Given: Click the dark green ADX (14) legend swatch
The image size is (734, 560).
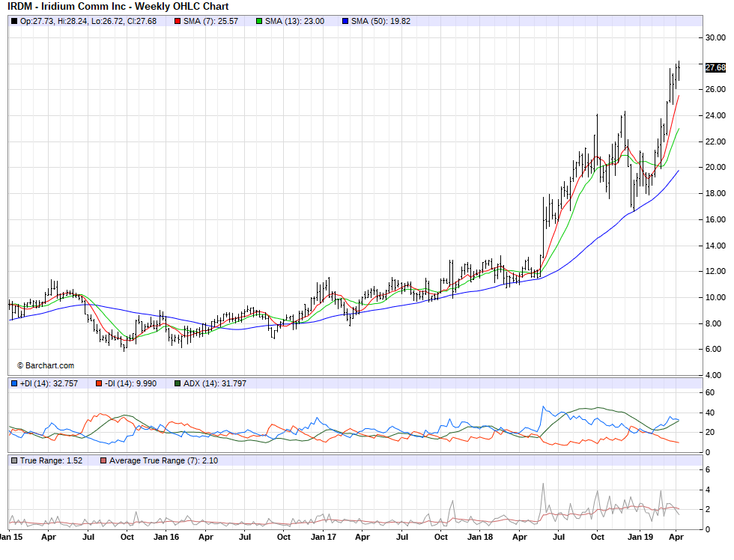Looking at the screenshot, I should [x=178, y=383].
